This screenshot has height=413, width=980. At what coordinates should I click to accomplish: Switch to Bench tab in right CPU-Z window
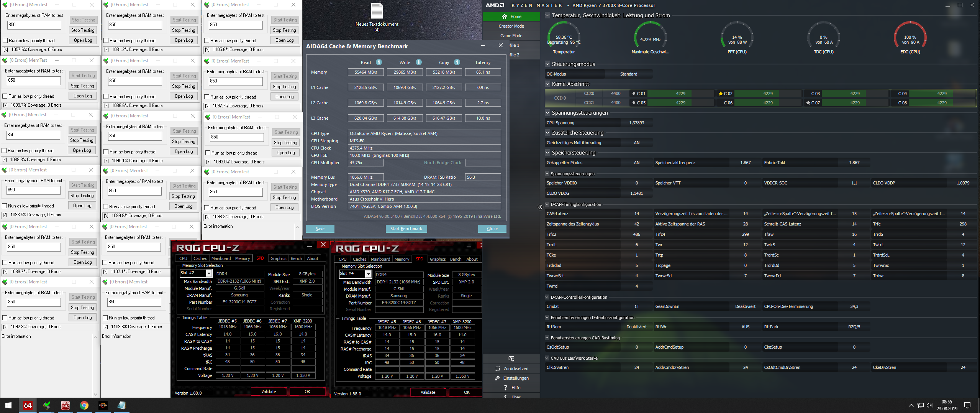[456, 259]
